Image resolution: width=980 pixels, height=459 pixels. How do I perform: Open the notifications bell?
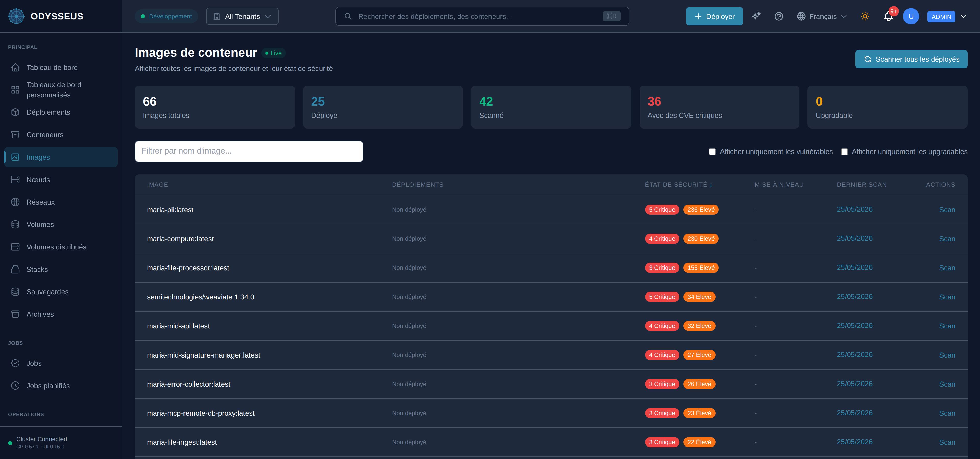pos(888,17)
